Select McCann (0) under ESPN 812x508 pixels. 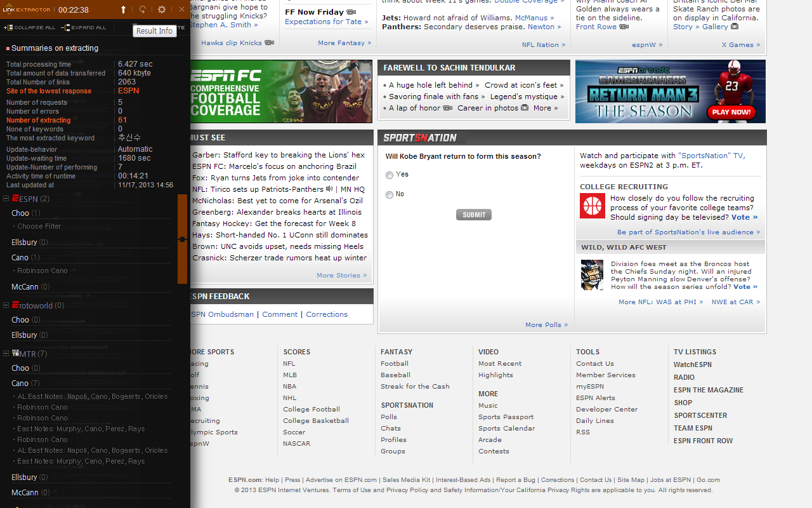tap(30, 287)
